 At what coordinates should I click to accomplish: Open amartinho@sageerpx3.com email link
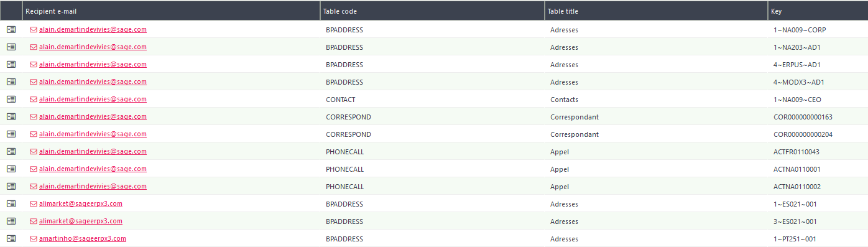[x=83, y=238]
